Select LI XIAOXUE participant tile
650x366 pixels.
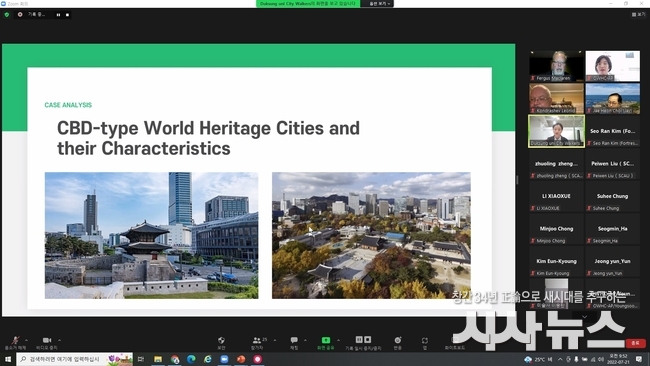click(556, 196)
